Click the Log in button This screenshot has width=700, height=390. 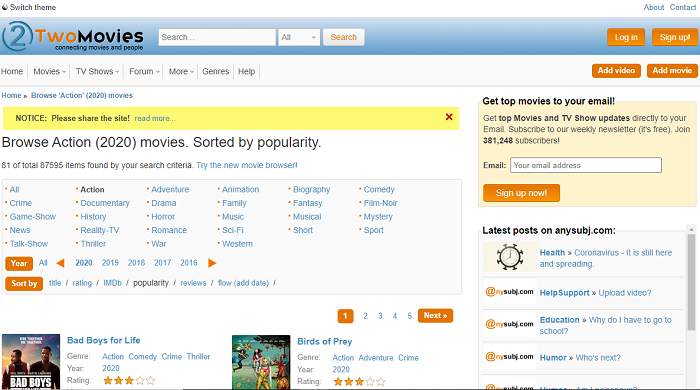click(x=626, y=37)
